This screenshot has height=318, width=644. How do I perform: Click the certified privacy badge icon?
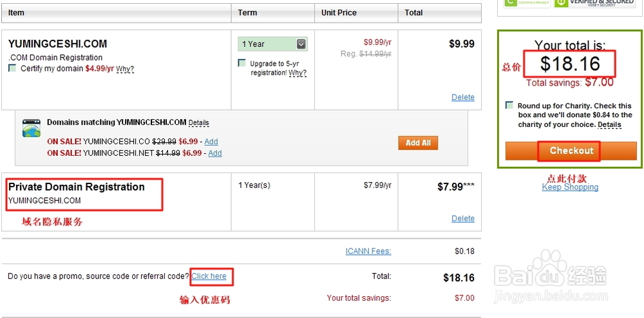[527, 3]
